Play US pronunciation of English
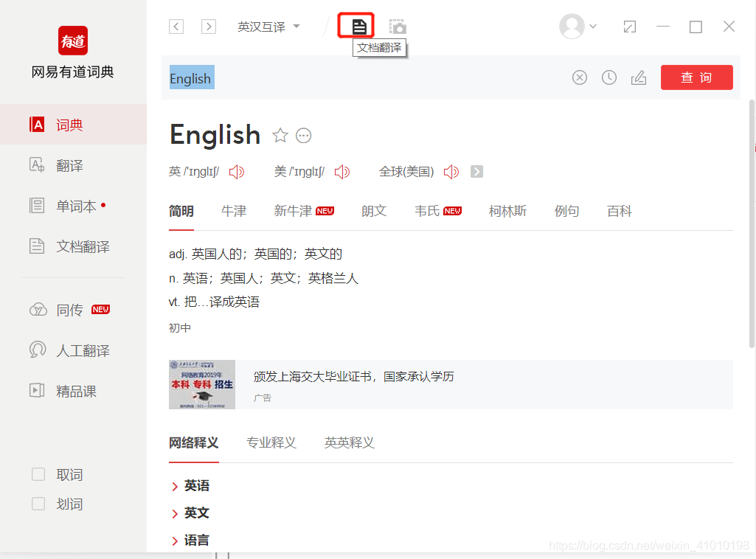756x559 pixels. (342, 171)
